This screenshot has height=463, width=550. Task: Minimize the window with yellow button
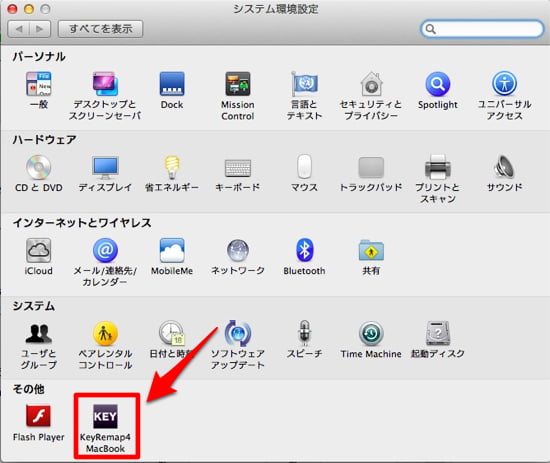[x=29, y=9]
